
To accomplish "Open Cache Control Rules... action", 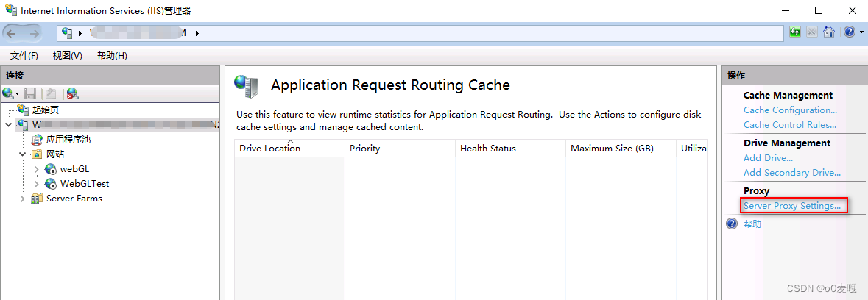I will pyautogui.click(x=790, y=125).
